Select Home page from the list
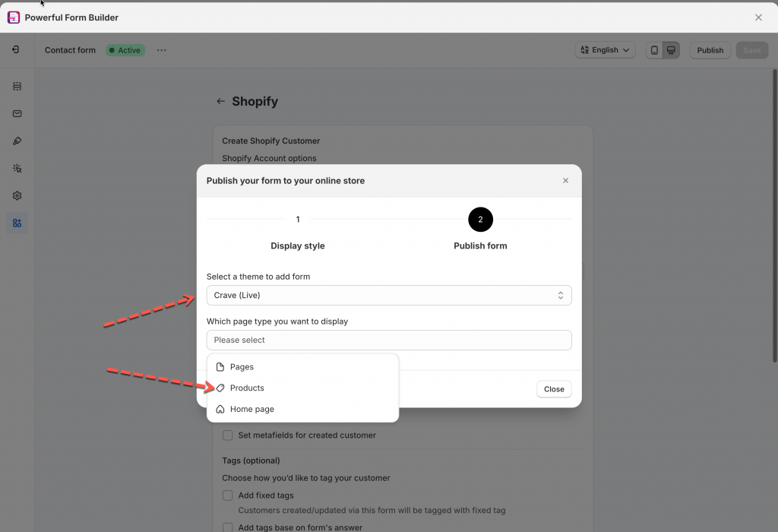 coord(252,410)
